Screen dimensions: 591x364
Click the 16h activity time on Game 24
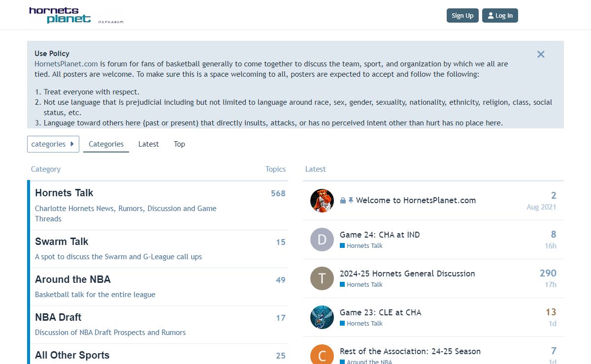[x=551, y=246]
